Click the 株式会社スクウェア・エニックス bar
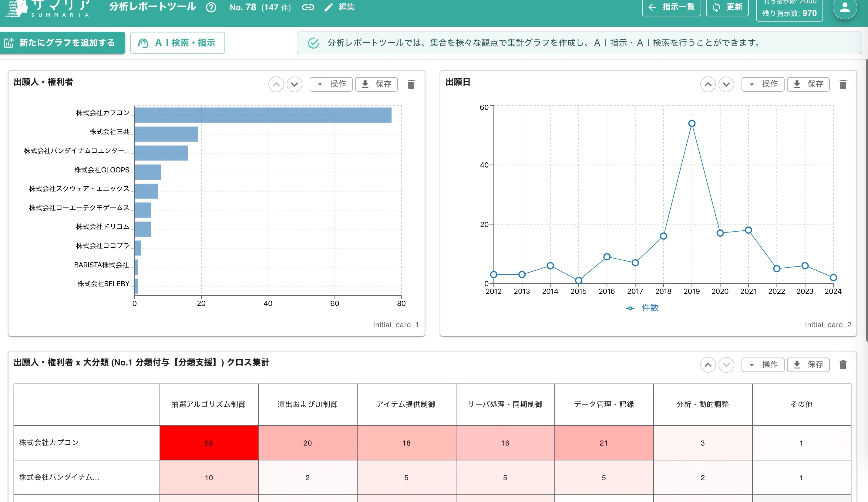 click(x=146, y=191)
